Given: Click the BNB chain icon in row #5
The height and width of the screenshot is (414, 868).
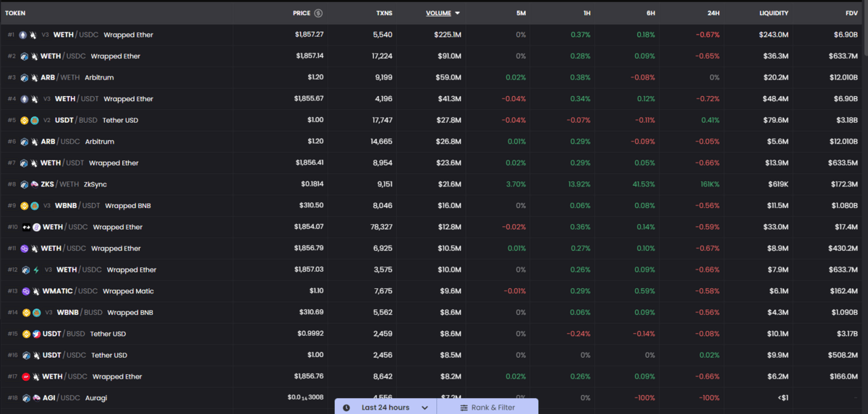Looking at the screenshot, I should pyautogui.click(x=24, y=120).
